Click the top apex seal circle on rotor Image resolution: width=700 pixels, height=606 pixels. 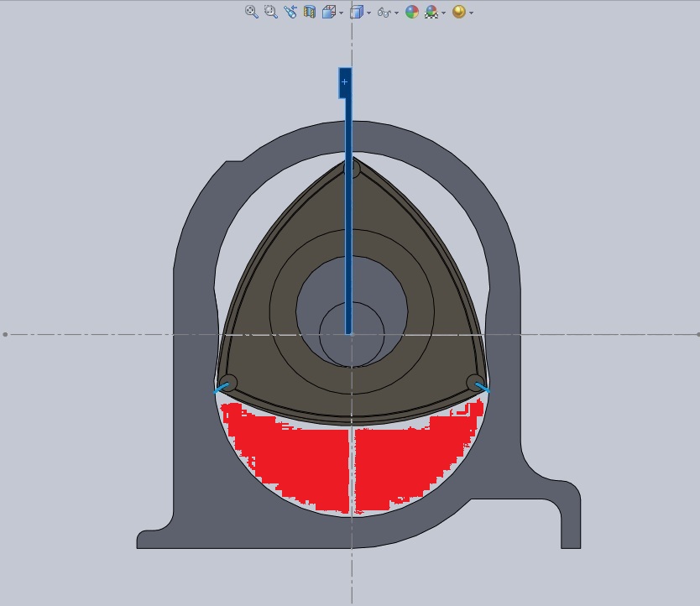(353, 170)
